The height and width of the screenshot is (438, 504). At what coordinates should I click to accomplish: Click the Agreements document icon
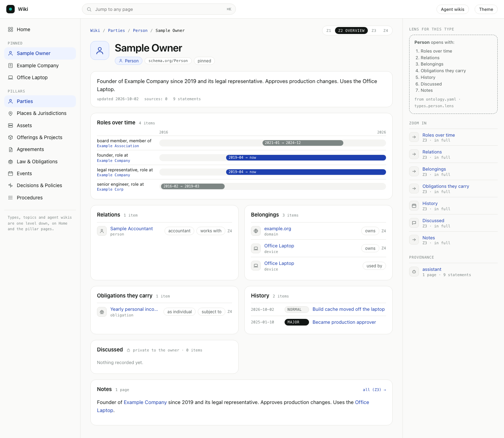(x=10, y=149)
